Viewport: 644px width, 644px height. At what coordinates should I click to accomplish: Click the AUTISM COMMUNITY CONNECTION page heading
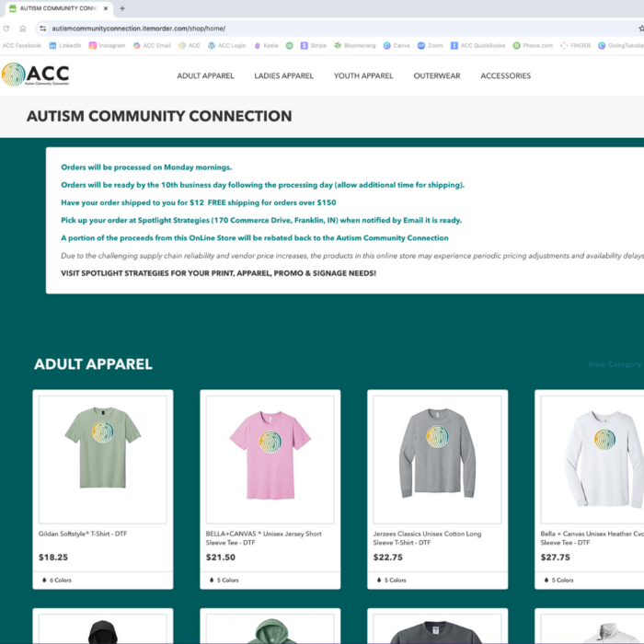pos(159,116)
